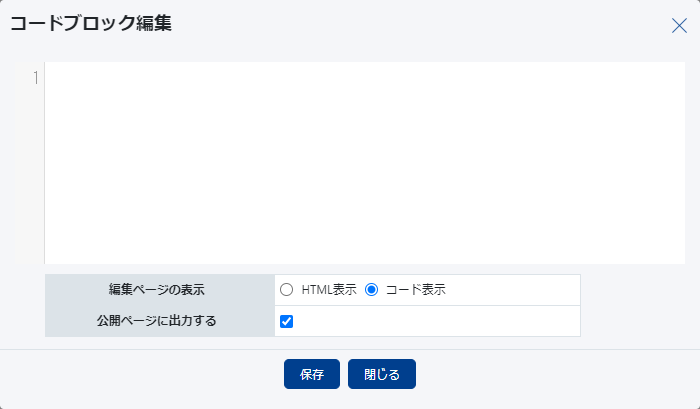Click the gray gutter strip below line number
700x409 pixels.
click(x=36, y=180)
